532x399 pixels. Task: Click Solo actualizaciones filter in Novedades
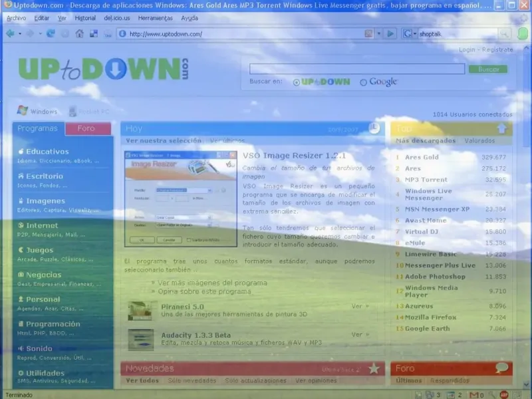tap(255, 380)
